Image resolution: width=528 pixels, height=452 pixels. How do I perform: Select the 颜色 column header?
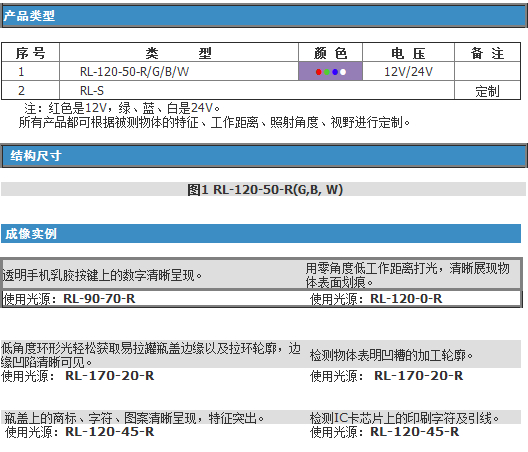tap(330, 53)
